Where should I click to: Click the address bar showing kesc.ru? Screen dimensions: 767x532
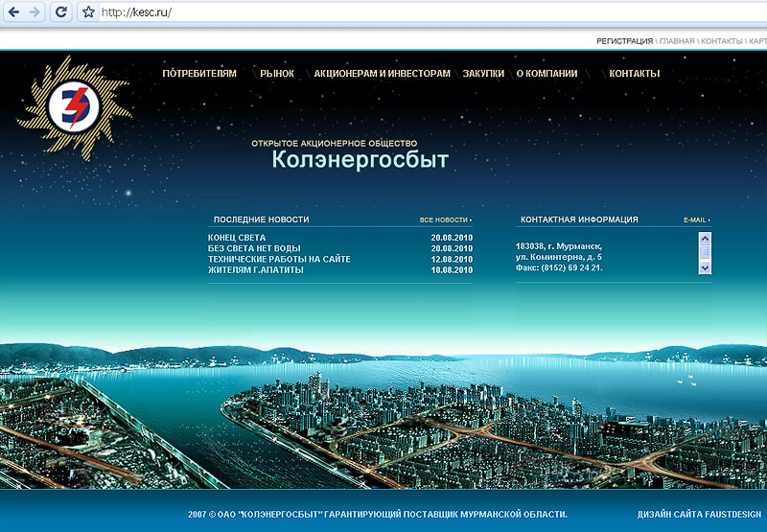(x=383, y=12)
